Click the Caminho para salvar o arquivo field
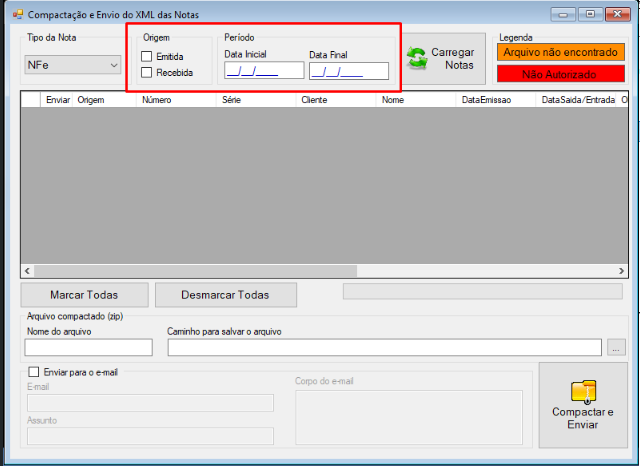The image size is (640, 466). (384, 348)
